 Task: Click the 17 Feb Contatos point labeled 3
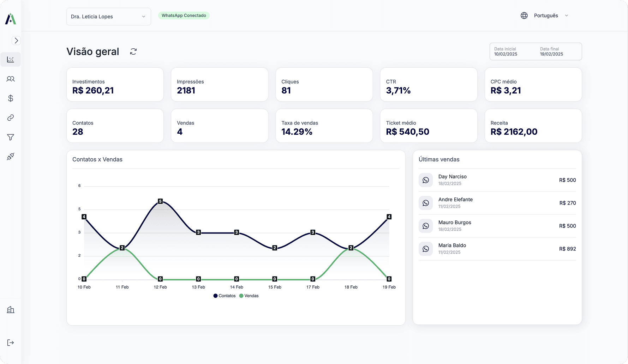click(313, 232)
